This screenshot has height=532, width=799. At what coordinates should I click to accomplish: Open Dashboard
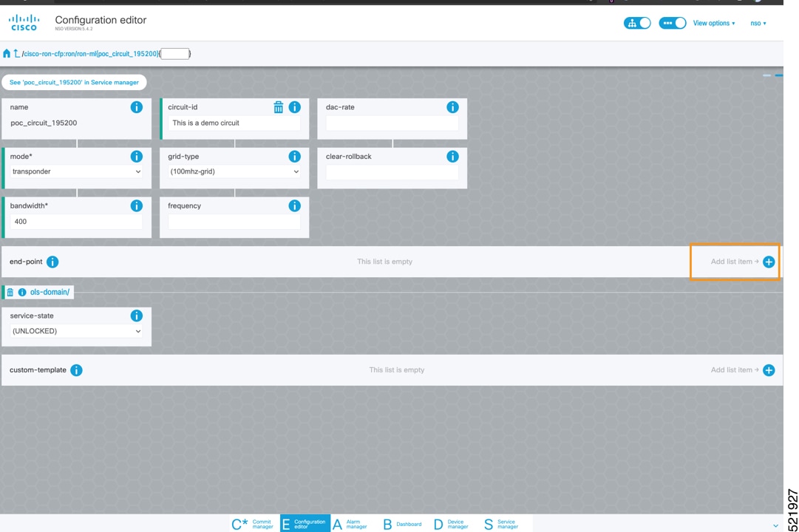402,524
